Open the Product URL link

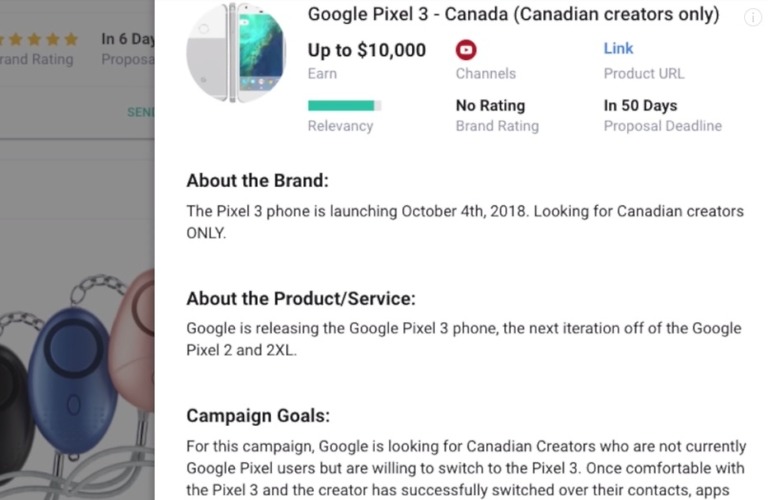(618, 48)
